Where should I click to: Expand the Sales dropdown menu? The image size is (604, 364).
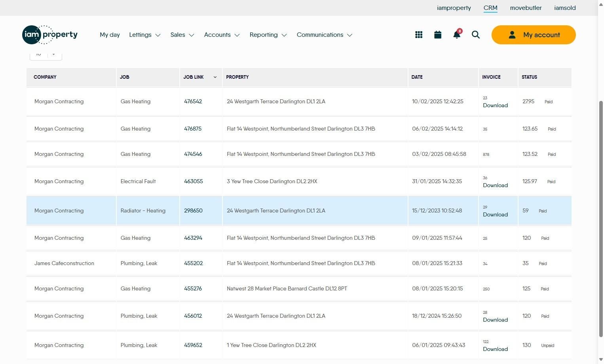click(182, 35)
